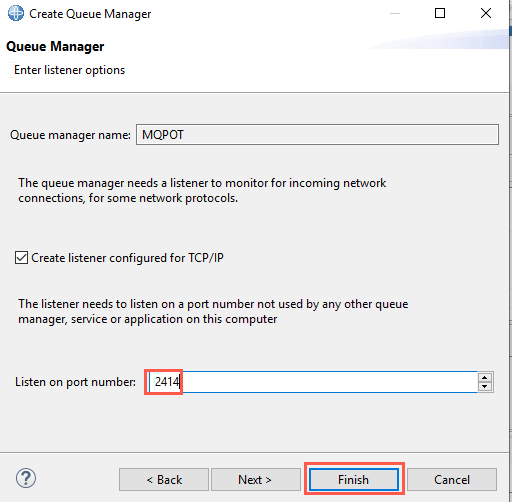Toggle the Create listener for TCP/IP checkbox
512x502 pixels.
[21, 258]
